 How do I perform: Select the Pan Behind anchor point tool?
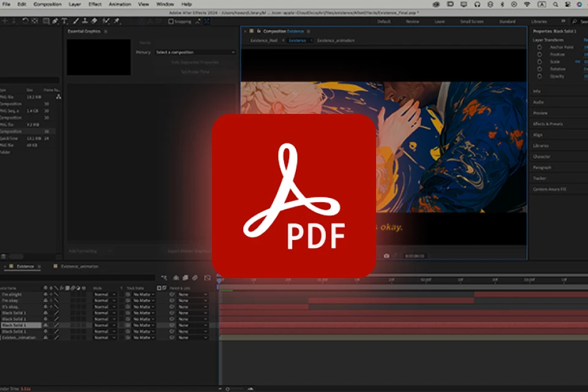(34, 21)
